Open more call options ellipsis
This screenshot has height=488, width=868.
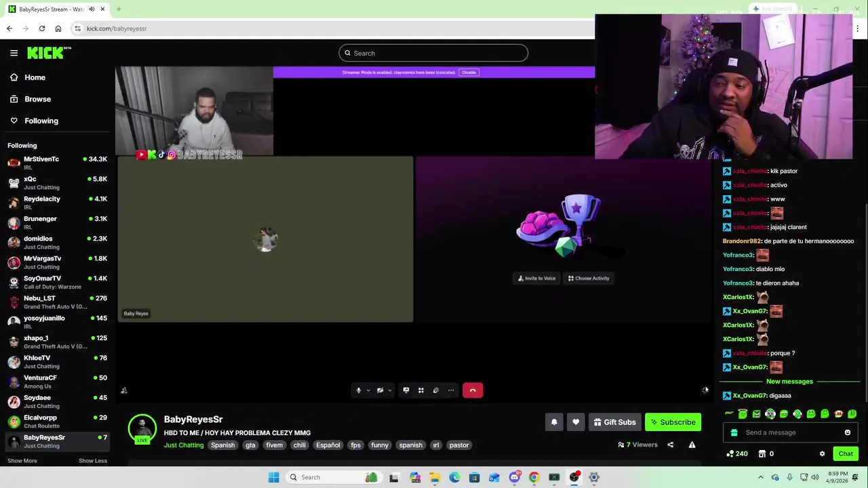(x=450, y=390)
